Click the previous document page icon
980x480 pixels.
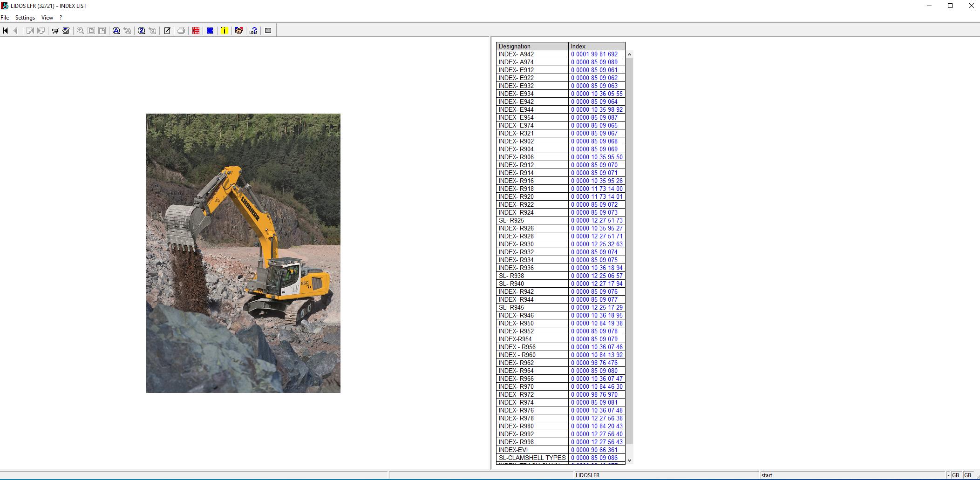(x=30, y=31)
